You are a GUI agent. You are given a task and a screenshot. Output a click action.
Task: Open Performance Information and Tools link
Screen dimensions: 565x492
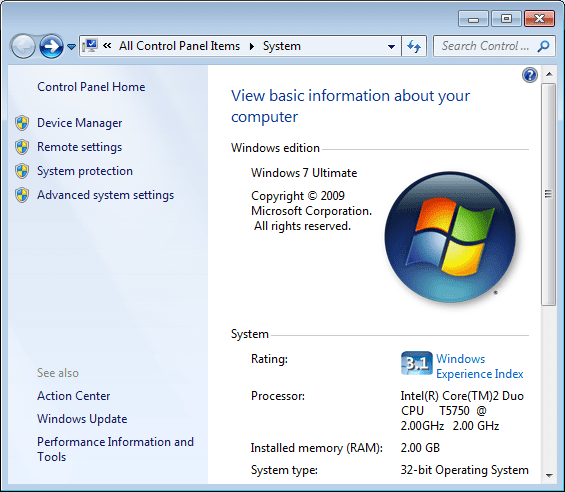pos(115,449)
